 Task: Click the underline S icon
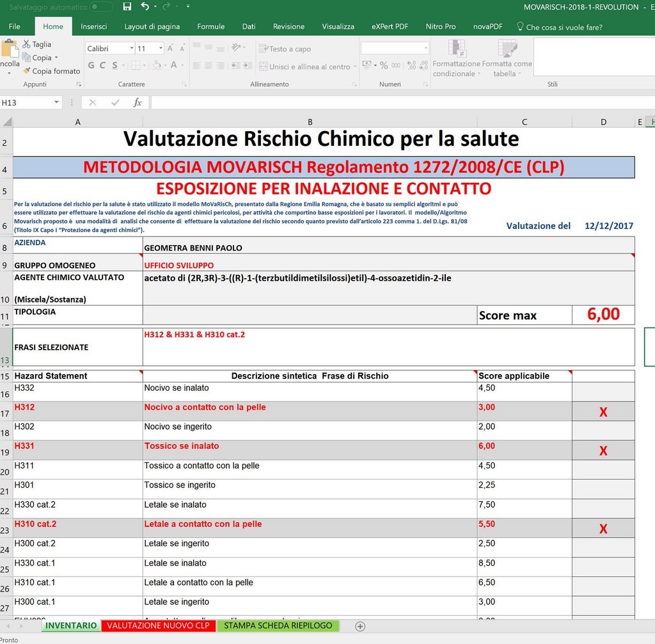[114, 65]
